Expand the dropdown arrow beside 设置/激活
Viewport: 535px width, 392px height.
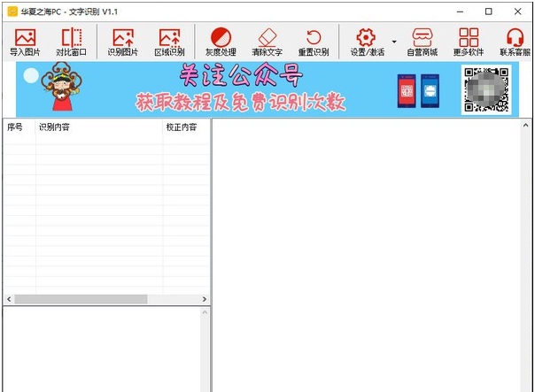(394, 42)
